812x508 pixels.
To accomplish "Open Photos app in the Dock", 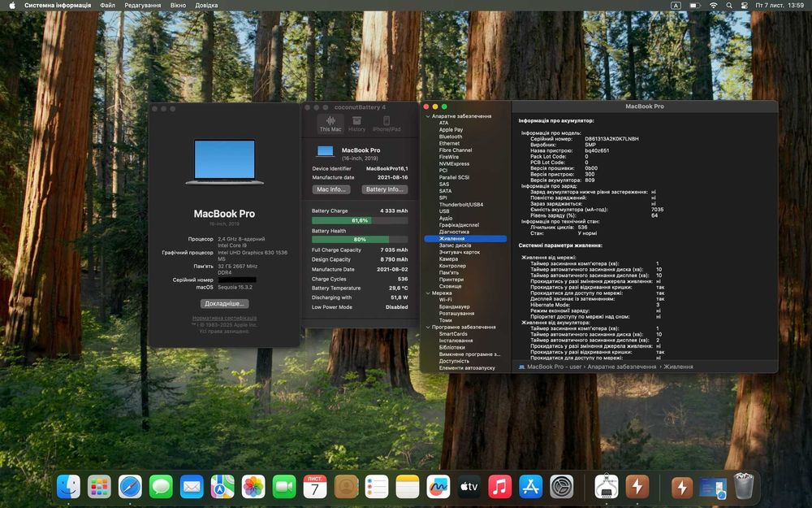I will pyautogui.click(x=253, y=487).
